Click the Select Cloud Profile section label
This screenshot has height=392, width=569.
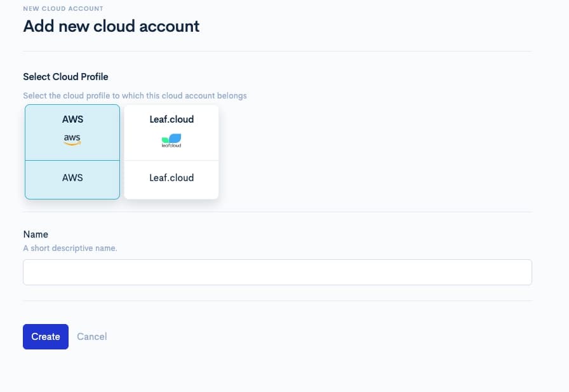click(65, 76)
